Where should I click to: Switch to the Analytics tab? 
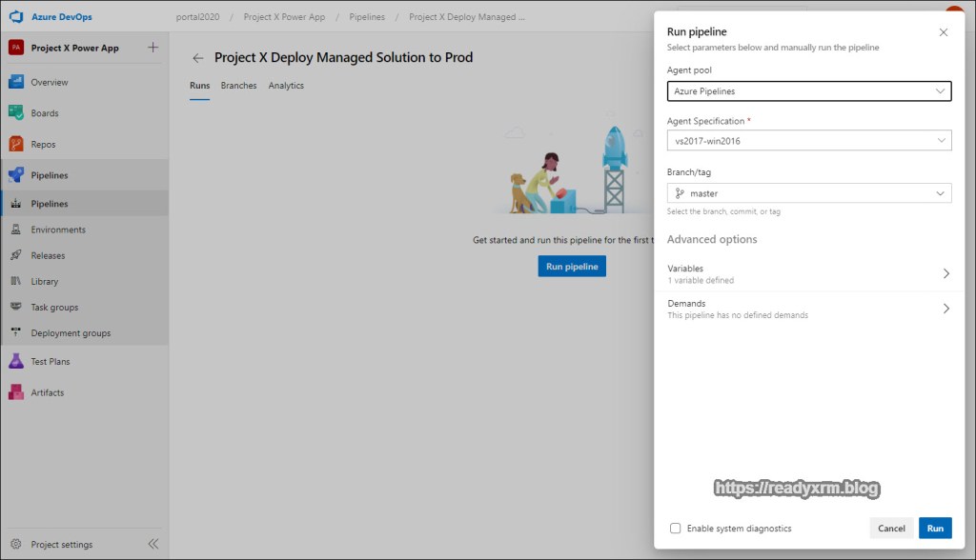coord(286,86)
